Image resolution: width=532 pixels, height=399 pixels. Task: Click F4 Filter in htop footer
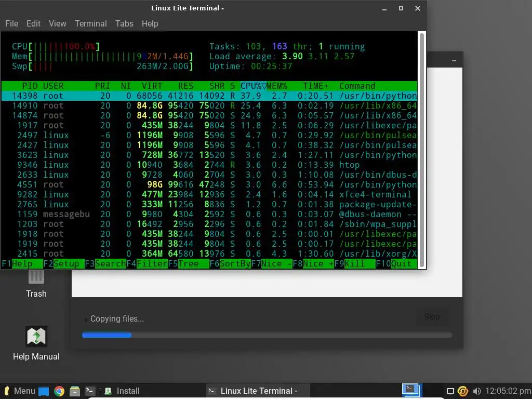[x=147, y=263]
